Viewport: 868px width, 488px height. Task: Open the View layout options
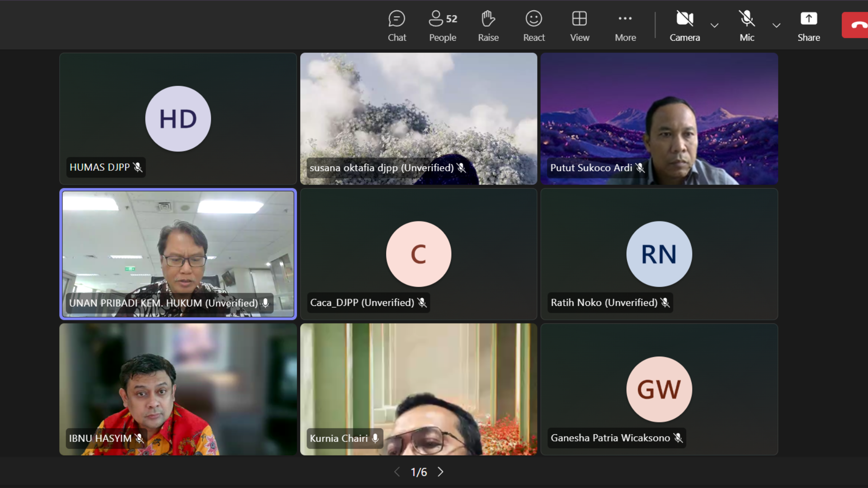click(580, 26)
